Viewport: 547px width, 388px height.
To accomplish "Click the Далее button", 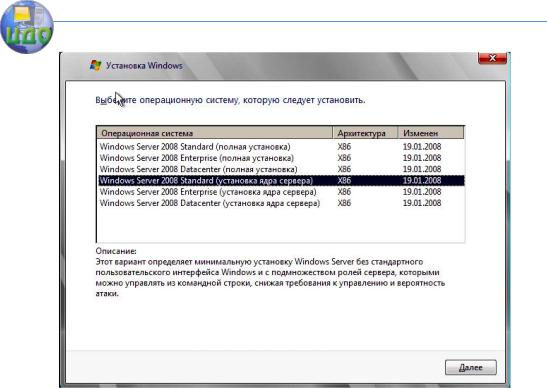I will (471, 367).
